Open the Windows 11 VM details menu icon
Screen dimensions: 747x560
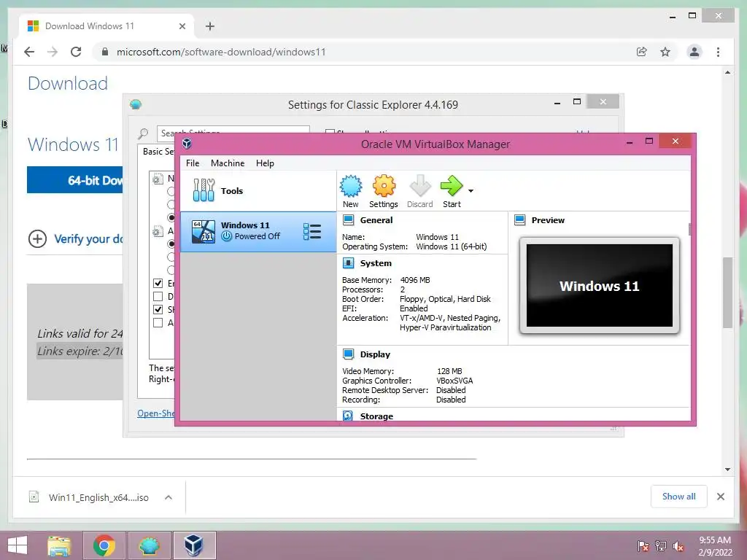[312, 231]
